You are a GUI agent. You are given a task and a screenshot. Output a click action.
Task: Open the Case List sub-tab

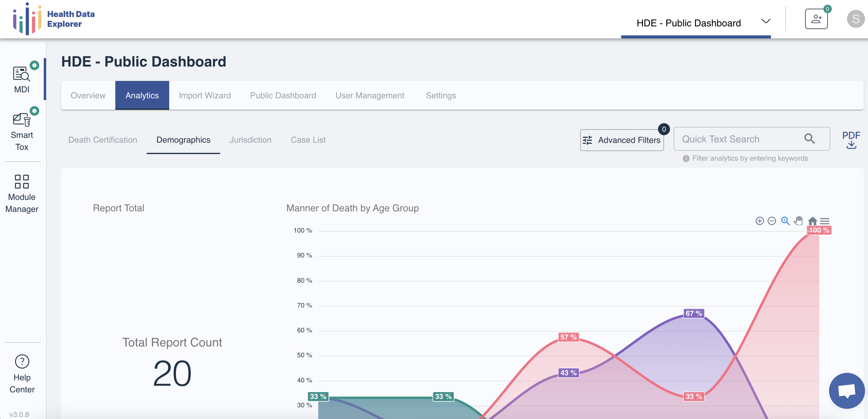pos(308,140)
